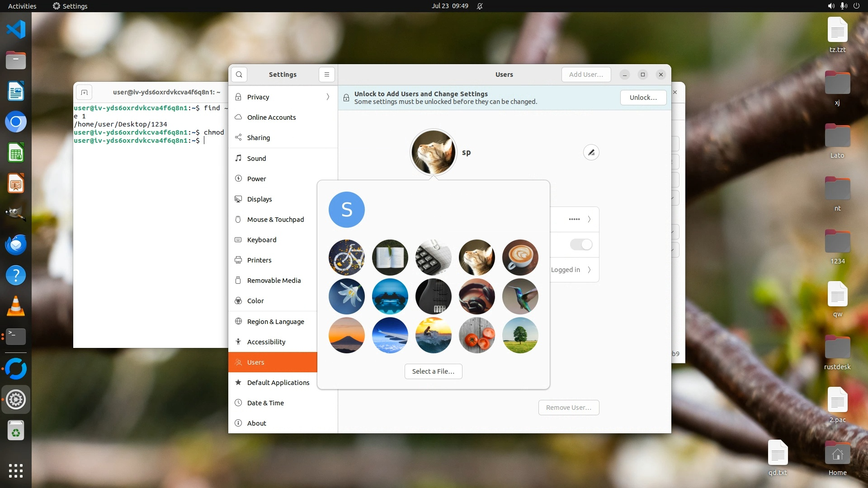Click the Unlock... button

tap(643, 98)
